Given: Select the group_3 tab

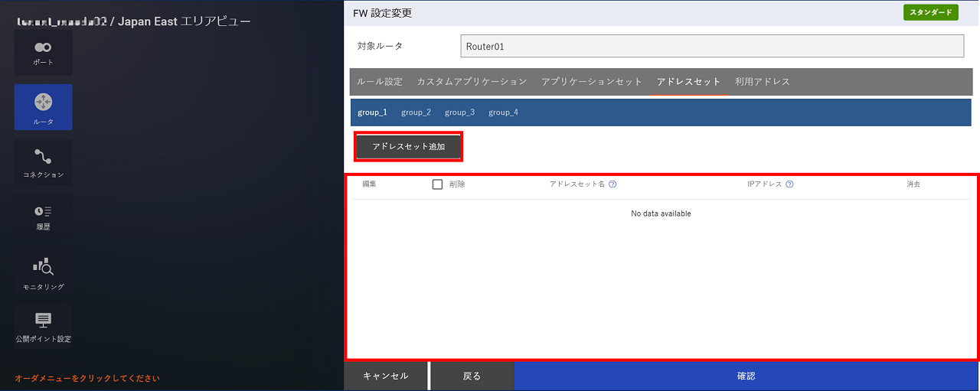Looking at the screenshot, I should 459,112.
